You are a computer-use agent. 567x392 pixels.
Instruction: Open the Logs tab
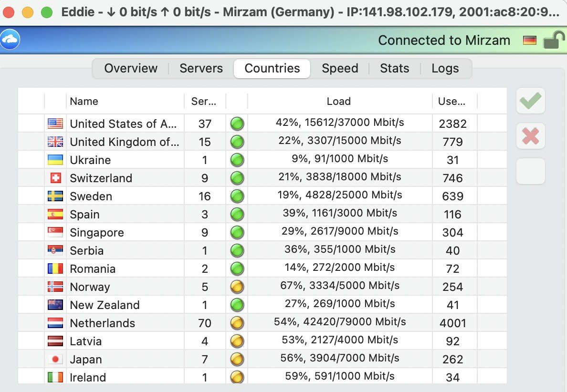[x=445, y=69]
